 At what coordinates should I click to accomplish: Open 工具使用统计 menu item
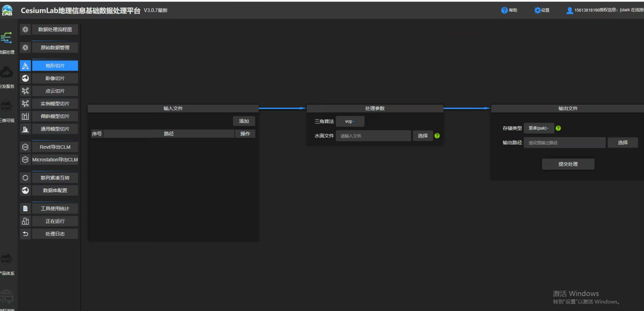pyautogui.click(x=55, y=208)
